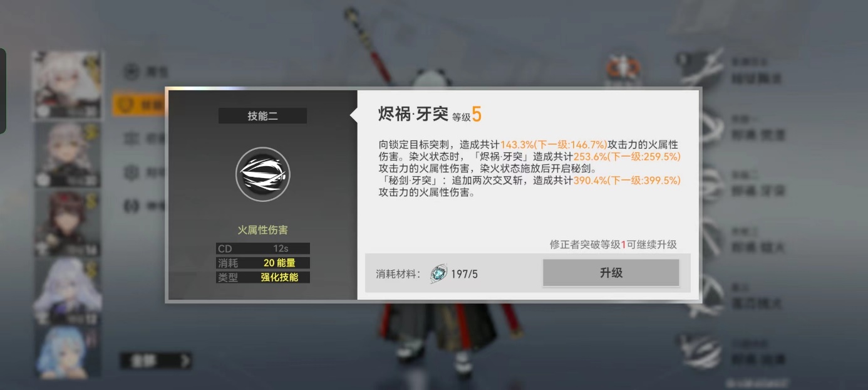Click the gear-shaped fourth left-menu tab icon
The width and height of the screenshot is (868, 390).
[x=131, y=172]
